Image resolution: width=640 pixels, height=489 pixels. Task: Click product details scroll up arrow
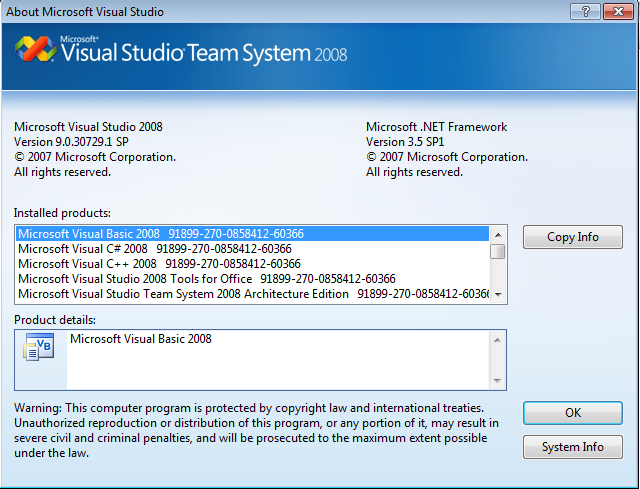coord(497,340)
